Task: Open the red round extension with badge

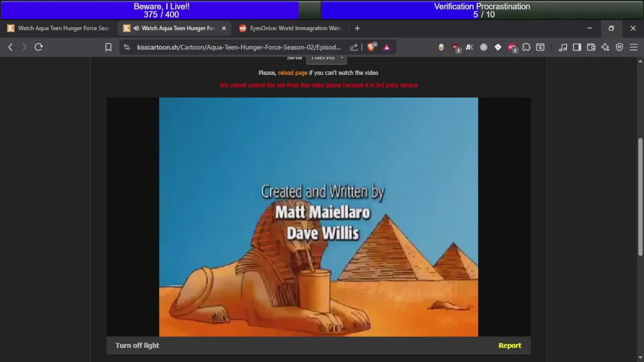Action: pos(512,47)
